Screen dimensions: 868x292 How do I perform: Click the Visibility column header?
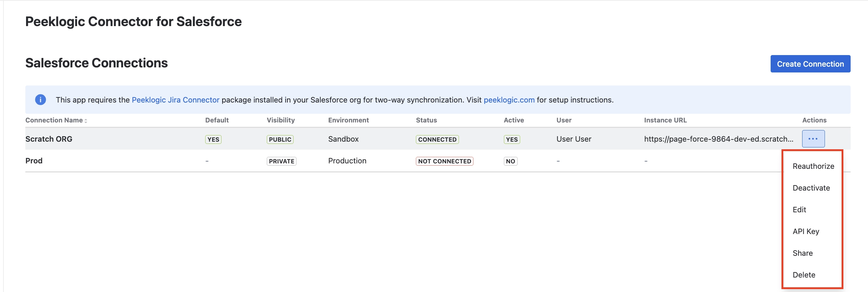click(x=281, y=120)
